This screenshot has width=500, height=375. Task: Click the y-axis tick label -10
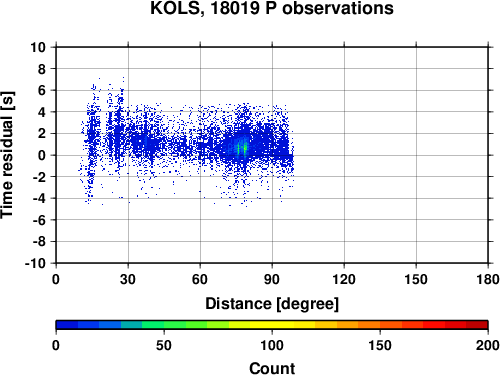35,263
